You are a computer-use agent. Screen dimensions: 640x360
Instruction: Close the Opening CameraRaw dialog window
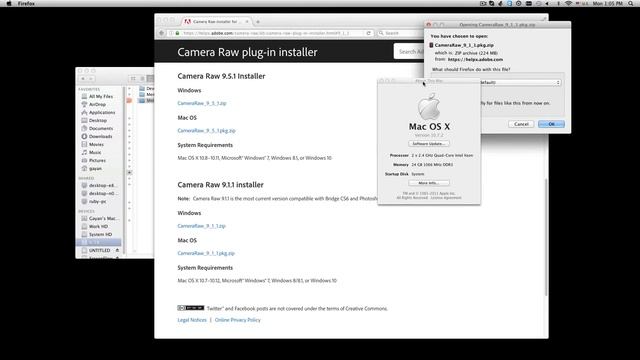[429, 25]
